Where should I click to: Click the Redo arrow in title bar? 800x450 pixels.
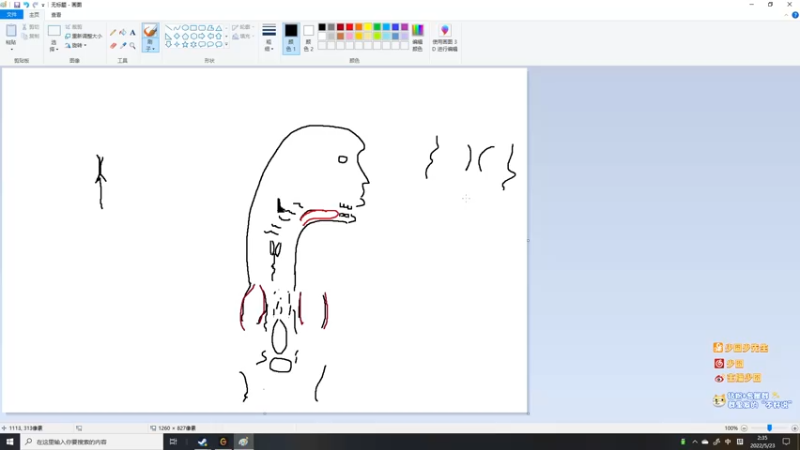35,5
